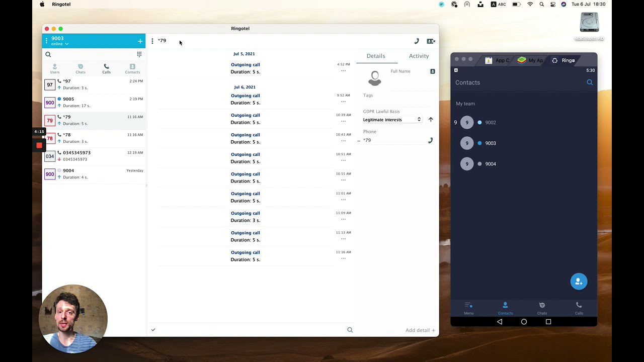Click the search magnifier in the left sidebar
Image resolution: width=644 pixels, height=362 pixels.
48,54
